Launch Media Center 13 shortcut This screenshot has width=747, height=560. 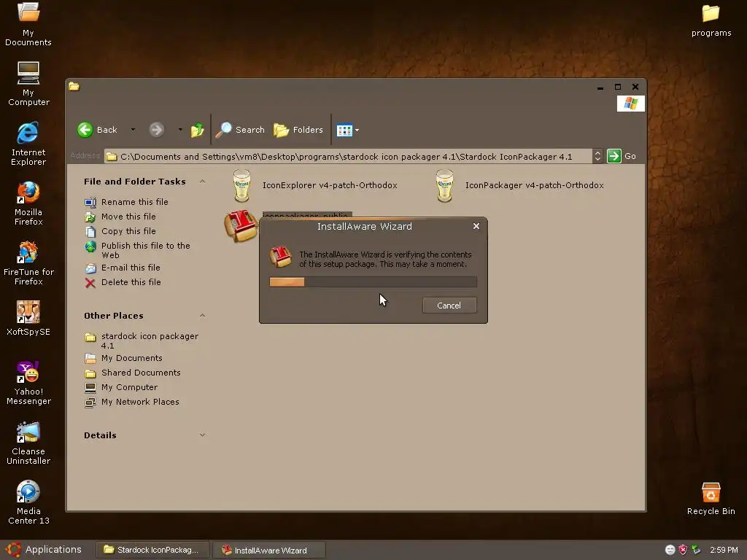click(x=28, y=502)
